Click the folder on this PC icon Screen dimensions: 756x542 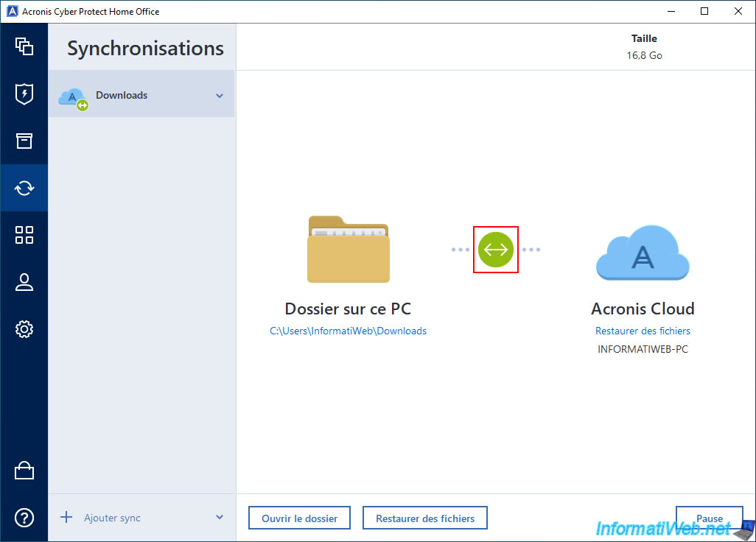point(348,250)
